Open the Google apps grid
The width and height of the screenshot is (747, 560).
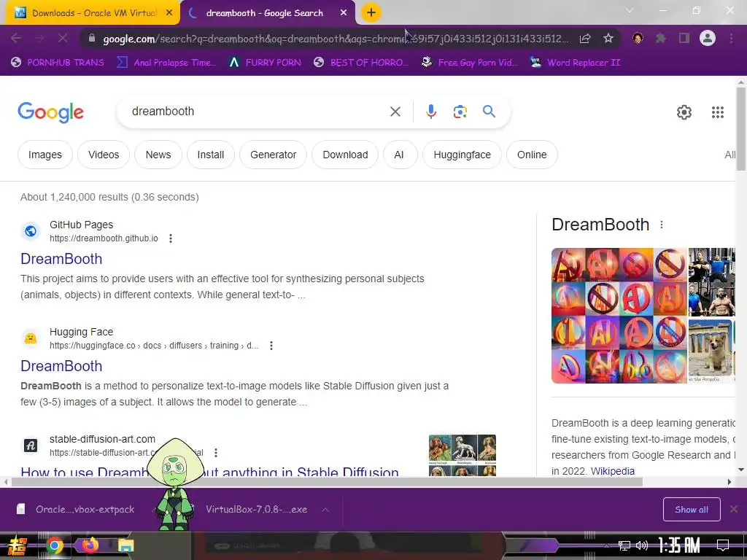tap(718, 112)
